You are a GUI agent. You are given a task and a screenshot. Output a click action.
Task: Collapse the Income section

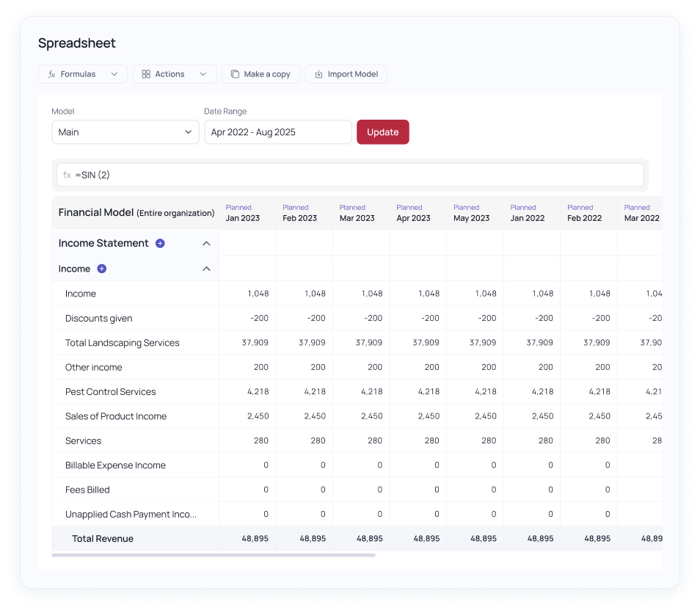tap(206, 269)
